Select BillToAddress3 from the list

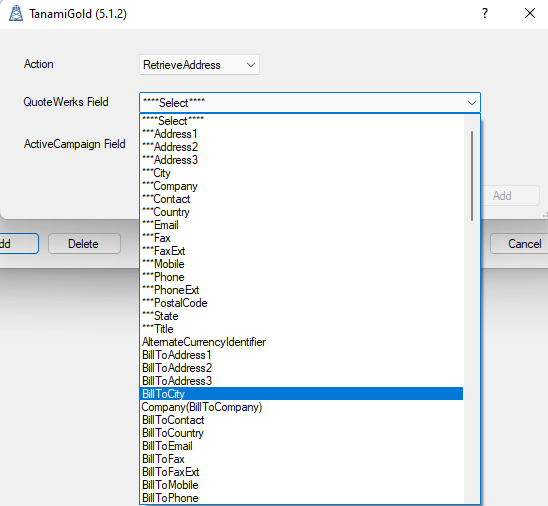[x=301, y=381]
